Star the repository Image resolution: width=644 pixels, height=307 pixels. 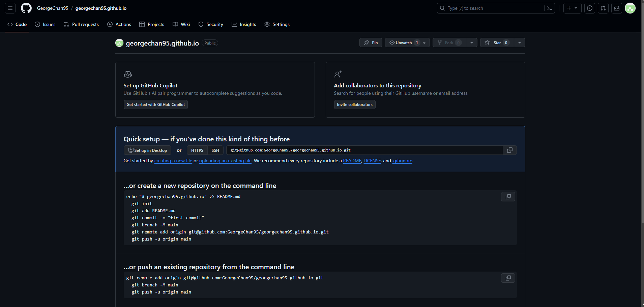click(497, 43)
